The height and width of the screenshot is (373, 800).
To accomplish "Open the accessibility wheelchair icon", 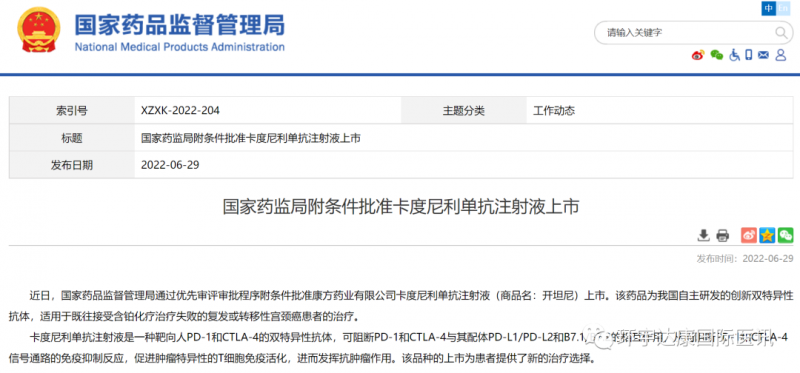I will coord(734,55).
